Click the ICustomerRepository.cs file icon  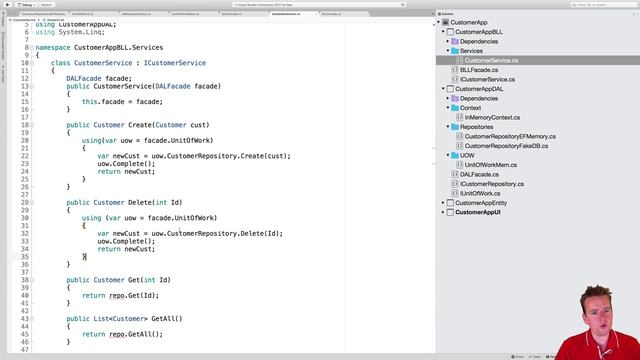coord(455,184)
